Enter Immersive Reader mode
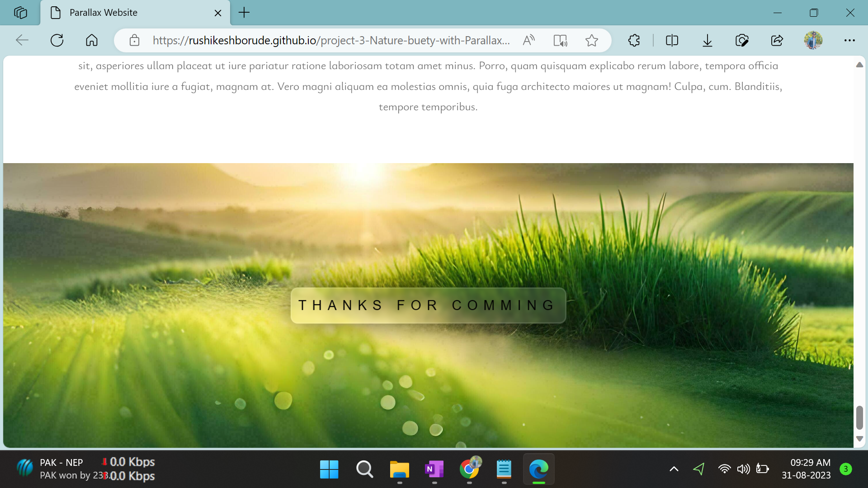This screenshot has height=488, width=868. 560,40
